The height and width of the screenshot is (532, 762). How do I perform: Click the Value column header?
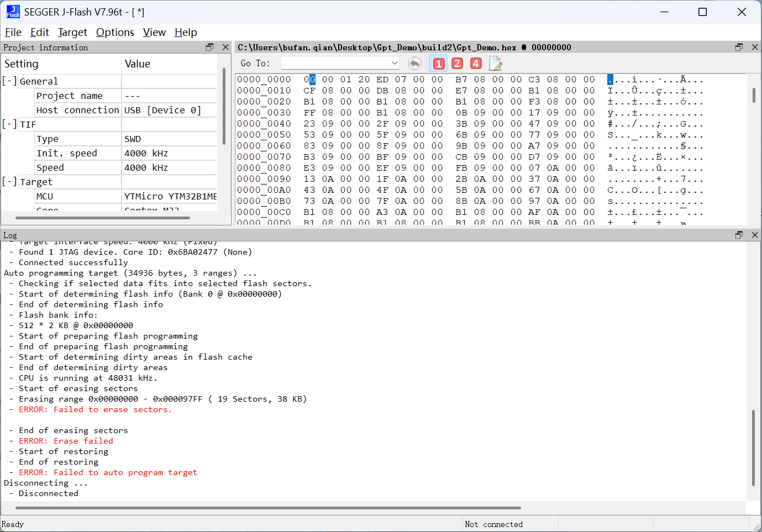pyautogui.click(x=169, y=64)
